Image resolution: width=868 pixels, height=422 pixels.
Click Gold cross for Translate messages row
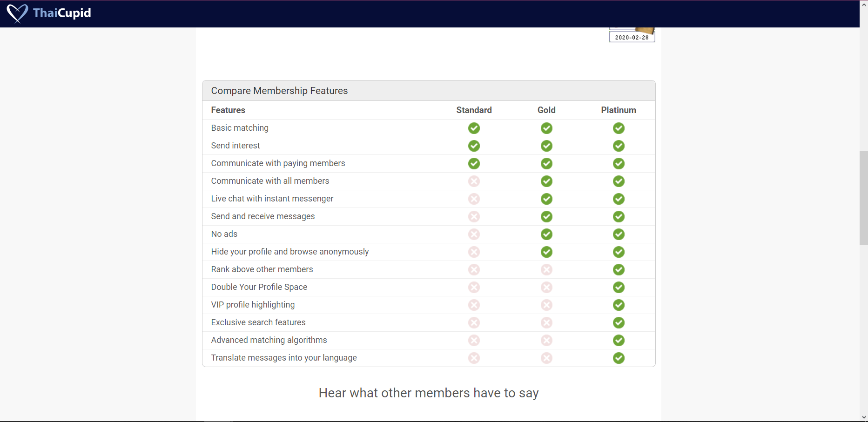(546, 358)
